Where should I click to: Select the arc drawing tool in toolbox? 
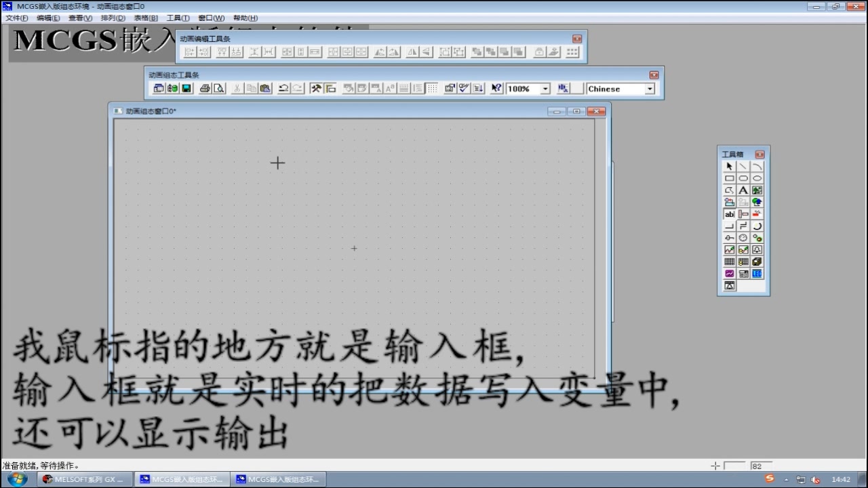coord(757,166)
